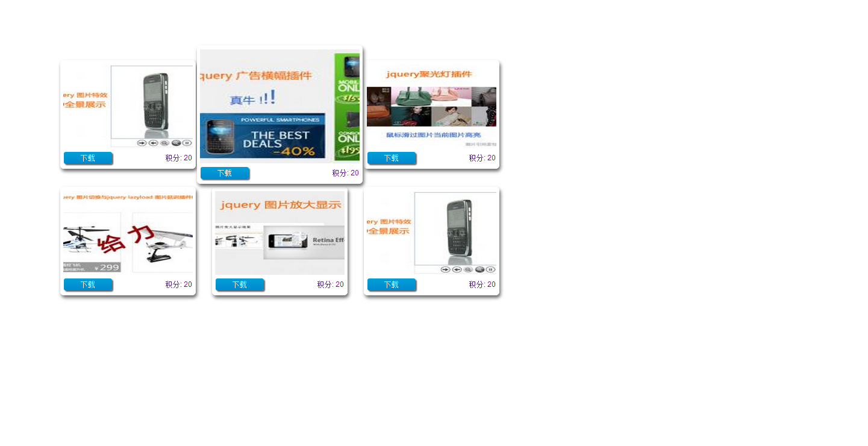Click pause icon in first card's phone viewer
The height and width of the screenshot is (446, 868).
click(187, 143)
